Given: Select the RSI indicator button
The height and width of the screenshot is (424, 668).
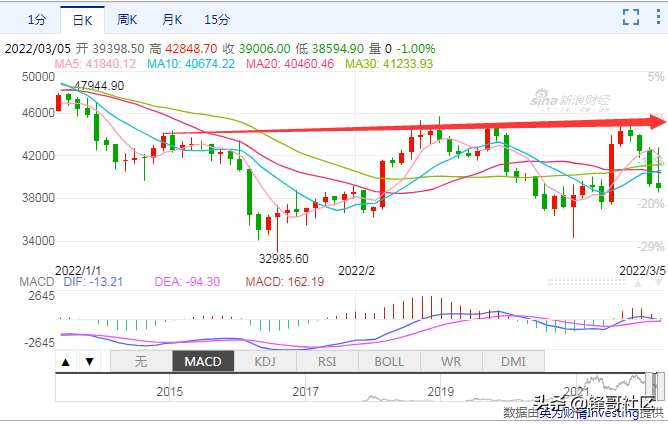Looking at the screenshot, I should [327, 361].
